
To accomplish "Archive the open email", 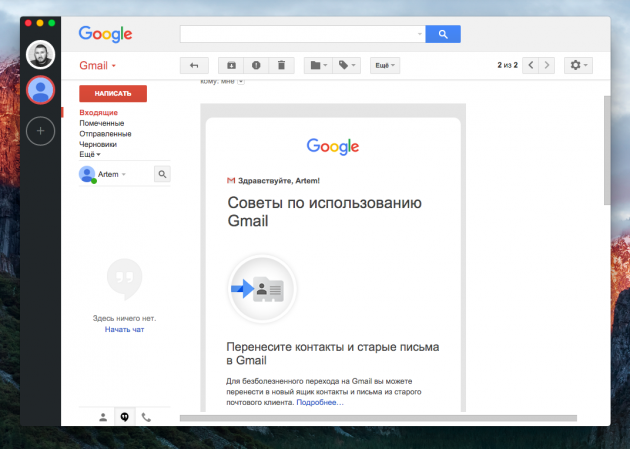I will point(231,65).
